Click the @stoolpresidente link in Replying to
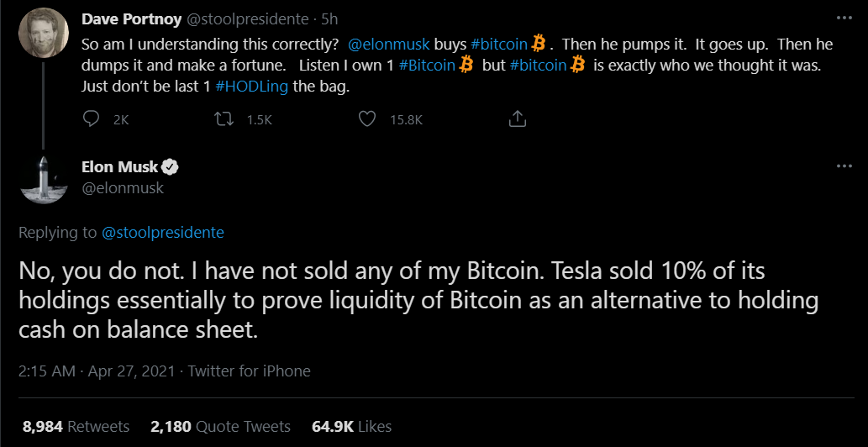The image size is (868, 447). tap(163, 233)
